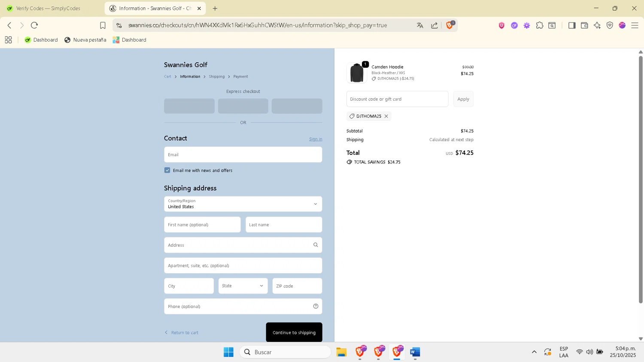The height and width of the screenshot is (362, 644).
Task: Open File Explorer from taskbar
Action: [341, 352]
